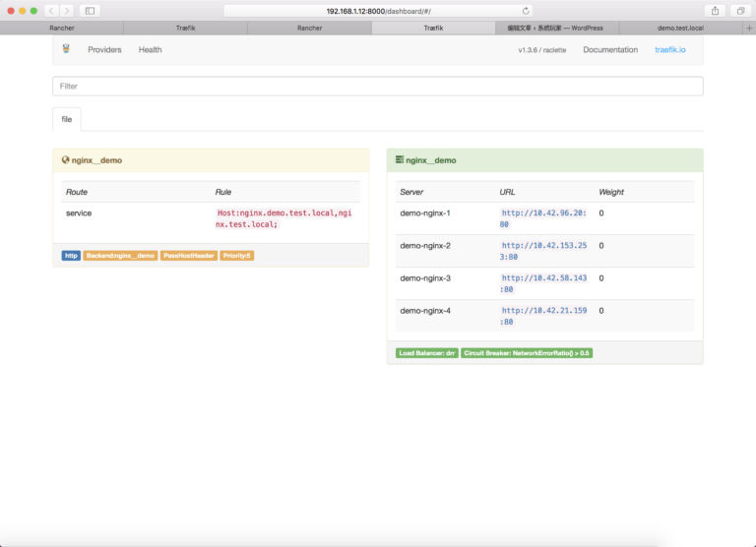Open URL http://10.42.21.159:80
The width and height of the screenshot is (756, 547).
(543, 316)
